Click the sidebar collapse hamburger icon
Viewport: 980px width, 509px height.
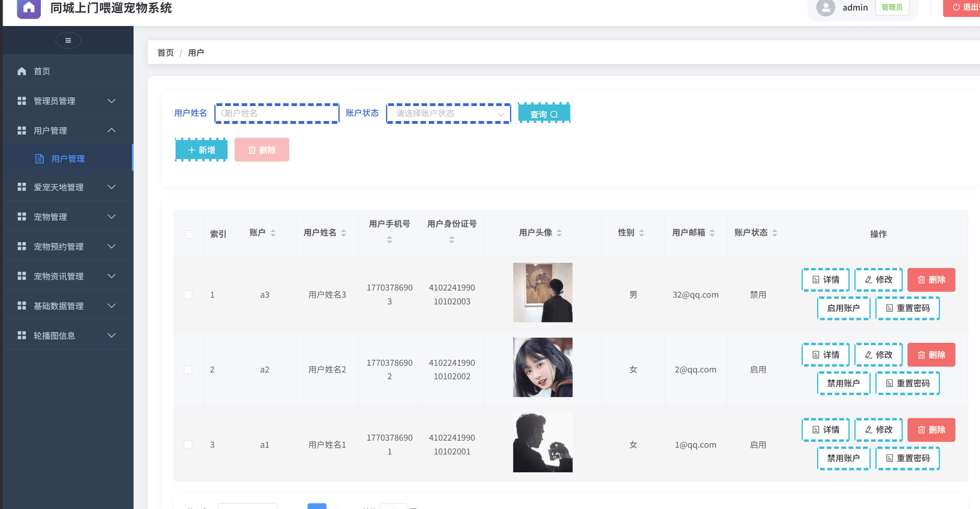(68, 40)
